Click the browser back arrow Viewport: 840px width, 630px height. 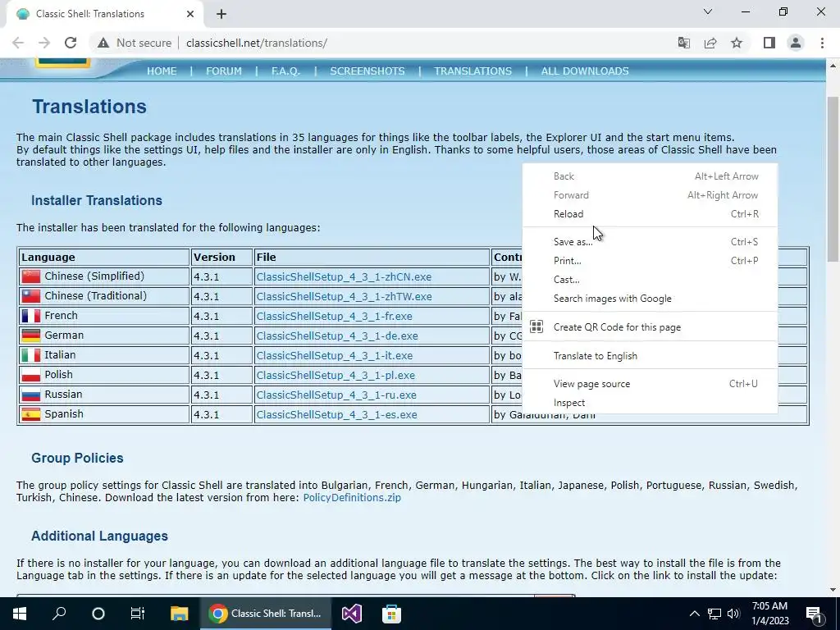click(18, 43)
